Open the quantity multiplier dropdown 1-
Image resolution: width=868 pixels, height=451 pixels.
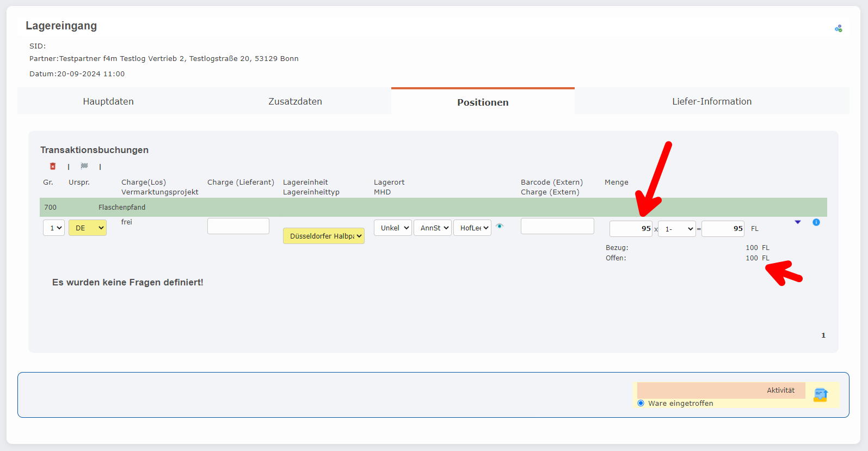[x=677, y=229]
